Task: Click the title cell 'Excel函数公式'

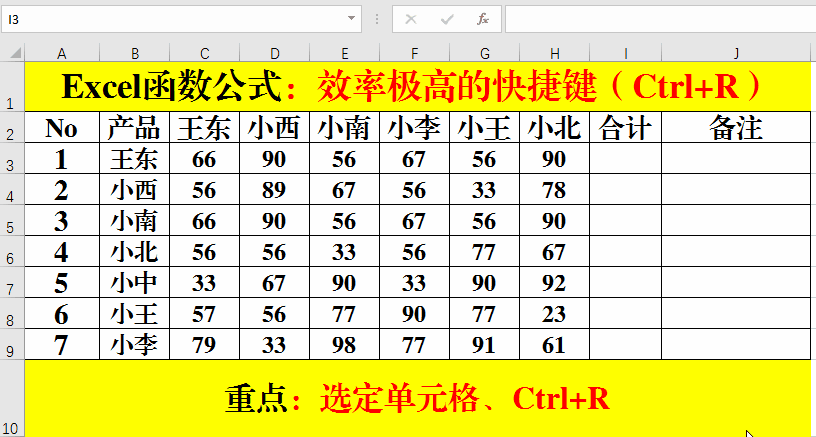Action: point(418,86)
